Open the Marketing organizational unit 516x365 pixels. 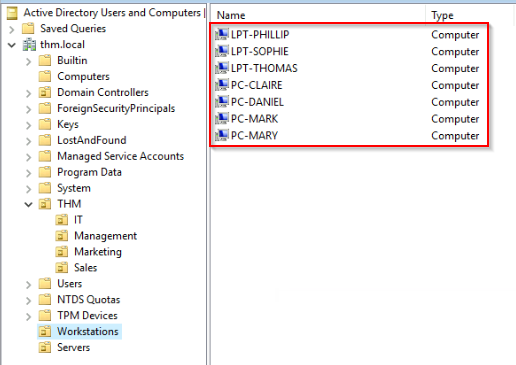pyautogui.click(x=98, y=252)
